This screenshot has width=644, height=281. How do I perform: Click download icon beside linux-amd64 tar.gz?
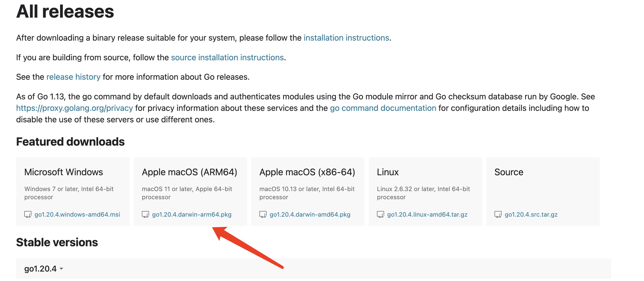pos(381,214)
